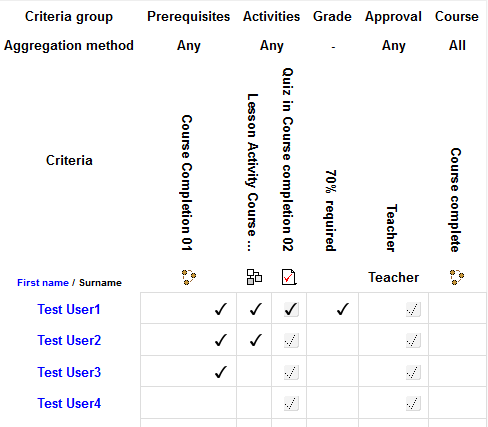Image resolution: width=488 pixels, height=427 pixels.
Task: Click the Quiz in Course completion 02 icon
Action: pos(289,277)
